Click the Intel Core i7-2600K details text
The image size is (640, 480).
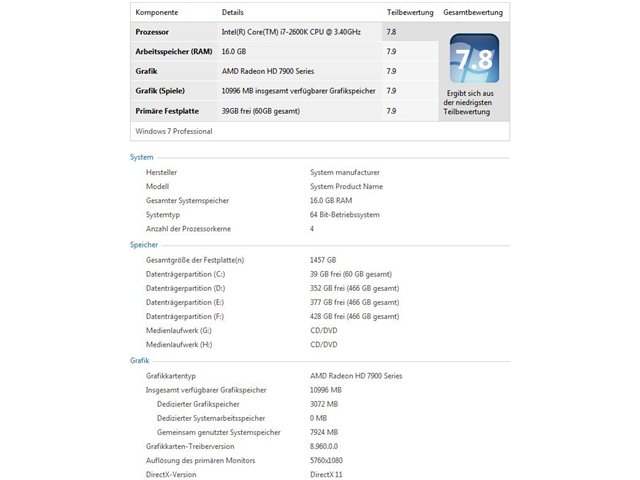291,32
